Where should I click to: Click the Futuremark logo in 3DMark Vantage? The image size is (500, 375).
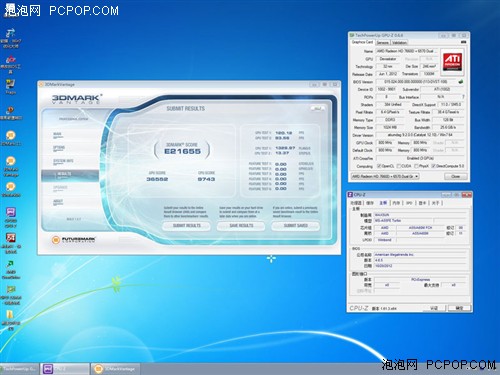73,240
